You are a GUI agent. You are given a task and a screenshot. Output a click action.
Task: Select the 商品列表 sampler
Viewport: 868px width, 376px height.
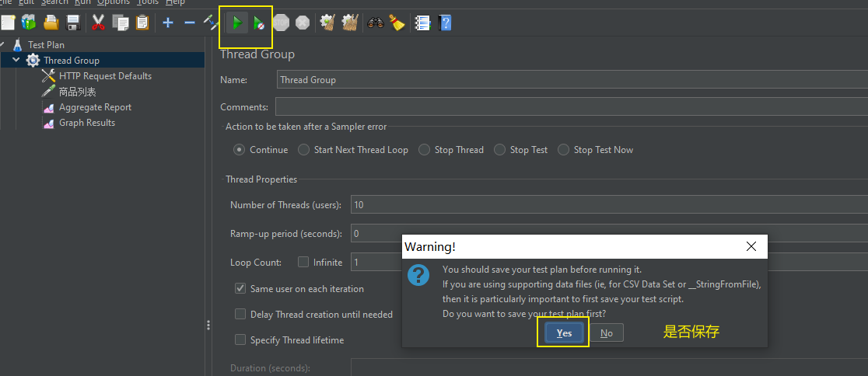coord(78,92)
